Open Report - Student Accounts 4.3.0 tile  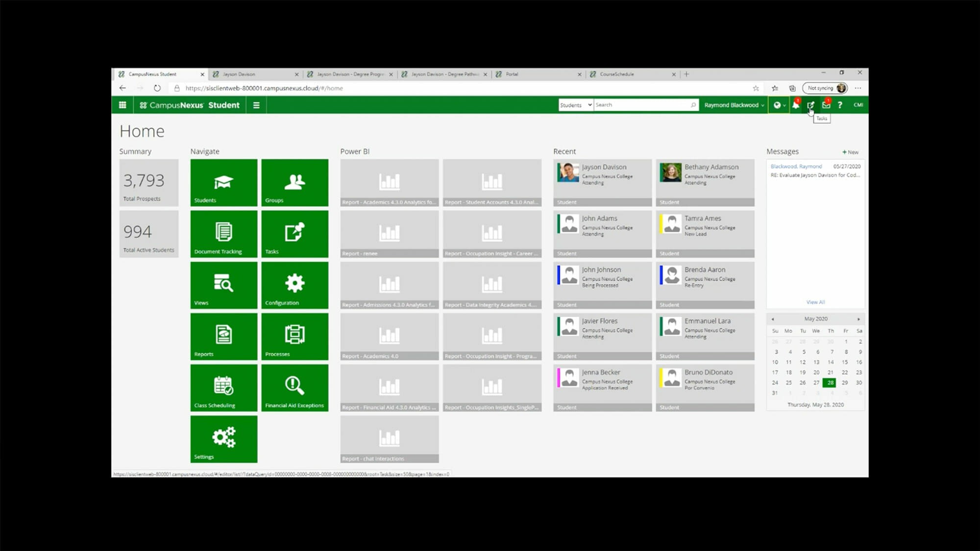pyautogui.click(x=492, y=182)
